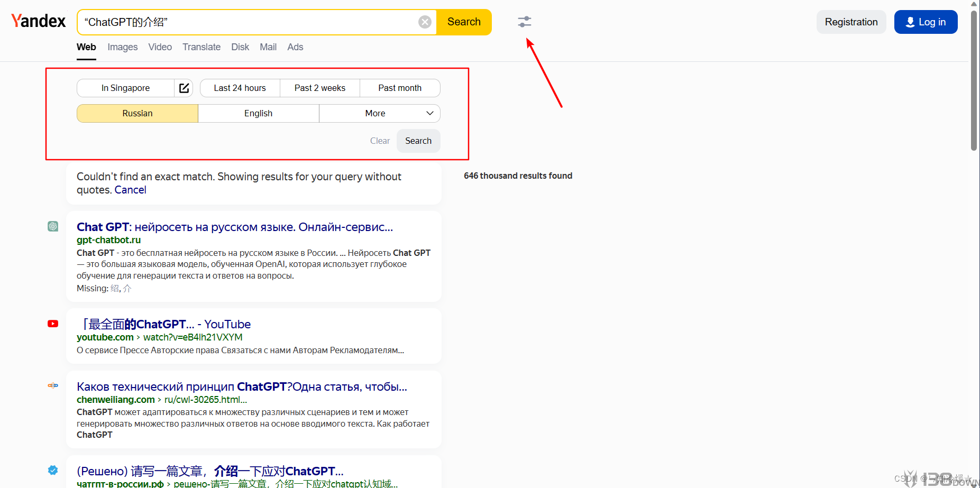This screenshot has height=488, width=980.
Task: Click Clear in the filter panel
Action: [380, 141]
